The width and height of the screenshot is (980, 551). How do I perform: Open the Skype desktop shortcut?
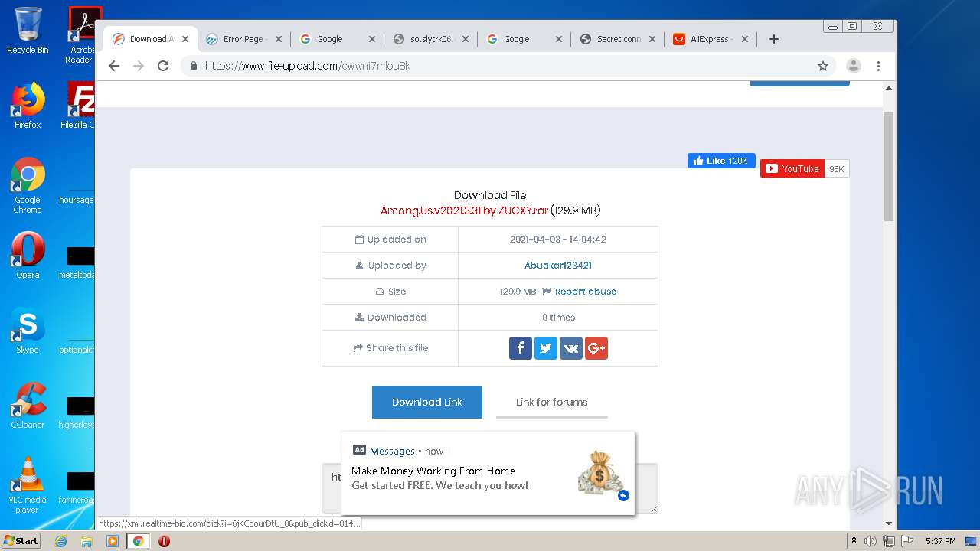click(x=28, y=331)
